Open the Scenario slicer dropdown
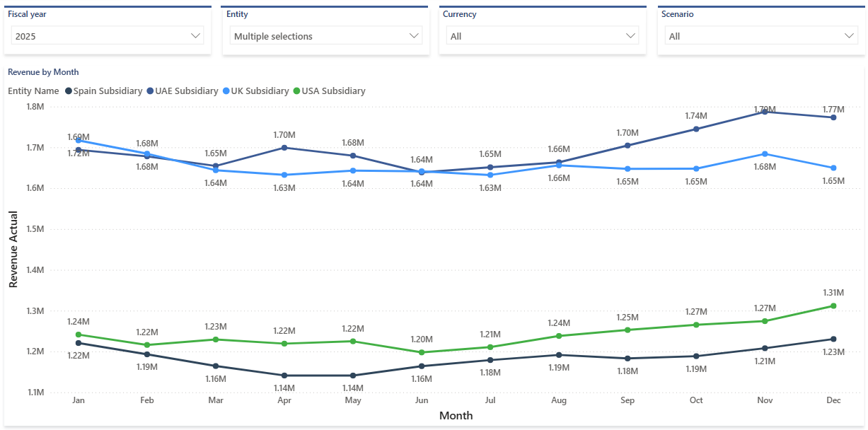The height and width of the screenshot is (430, 868). (848, 35)
